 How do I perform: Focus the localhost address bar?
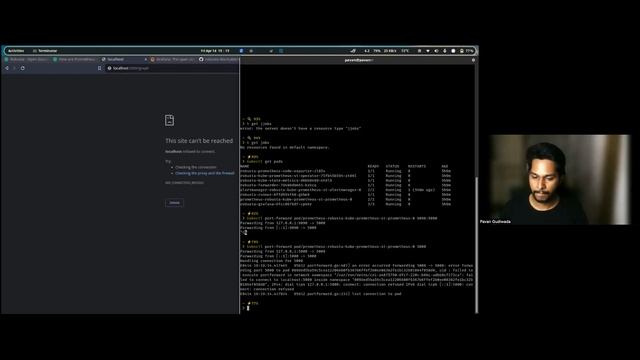coord(171,68)
